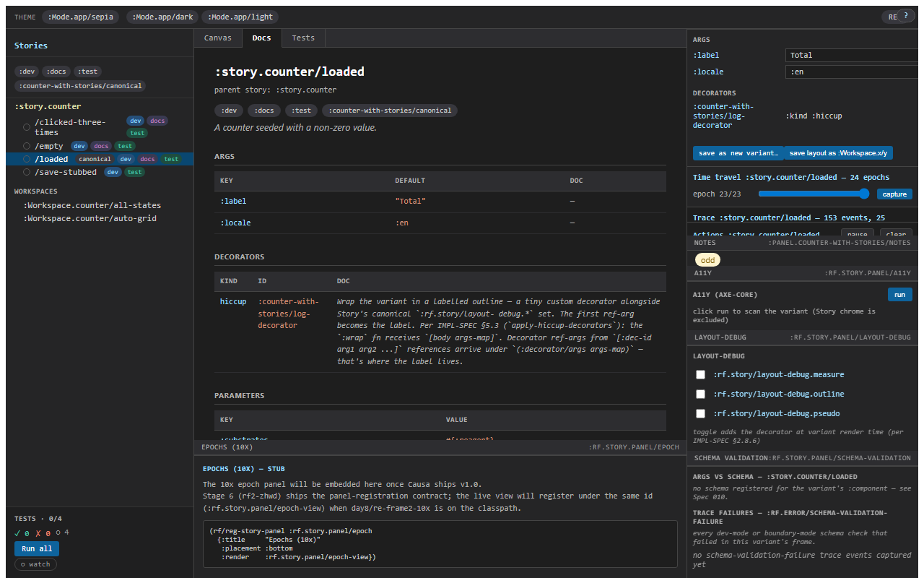Switch to the Canvas tab
Image resolution: width=924 pixels, height=578 pixels.
click(x=218, y=38)
